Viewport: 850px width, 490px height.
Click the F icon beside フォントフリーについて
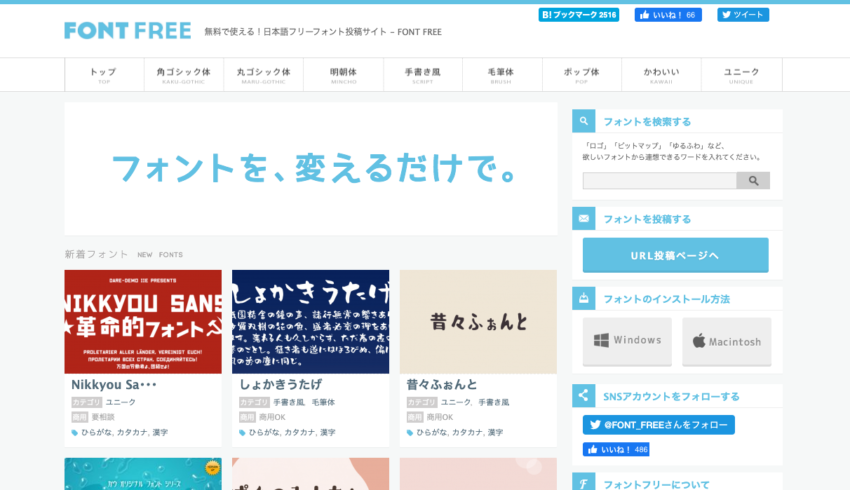click(583, 482)
